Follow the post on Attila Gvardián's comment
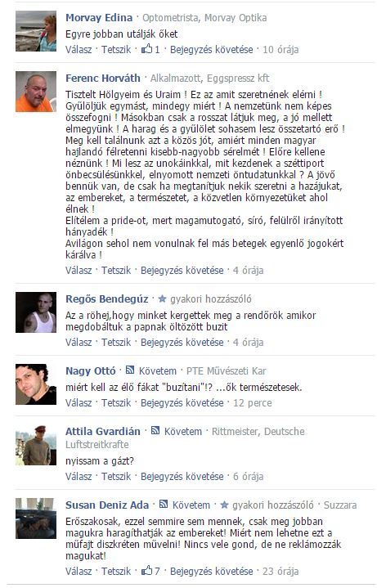 pos(182,477)
